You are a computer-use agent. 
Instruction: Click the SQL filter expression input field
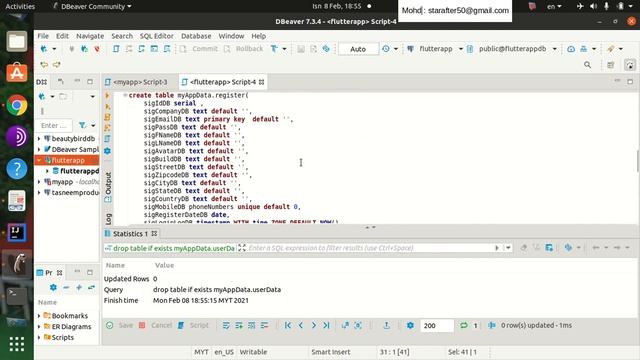coord(371,248)
